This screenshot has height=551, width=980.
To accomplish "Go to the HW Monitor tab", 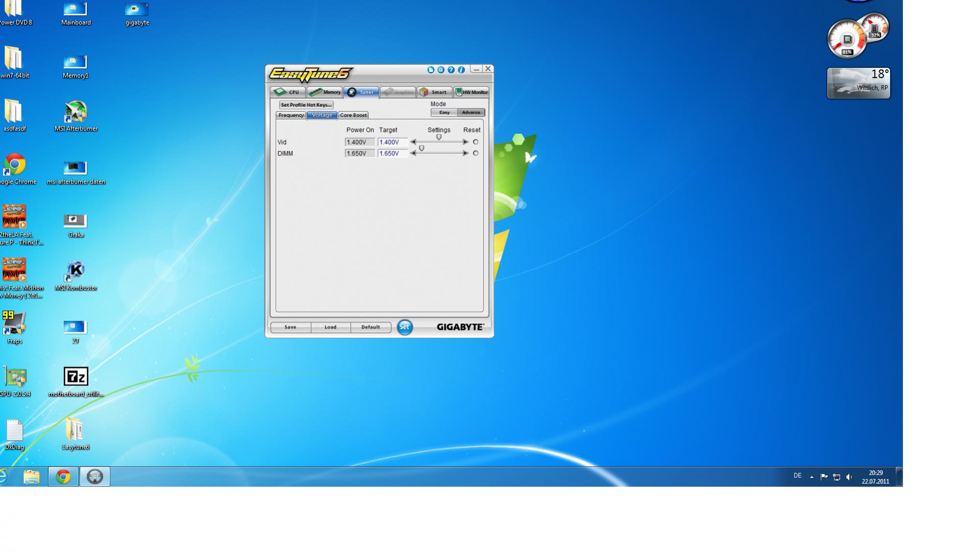I will coord(471,92).
